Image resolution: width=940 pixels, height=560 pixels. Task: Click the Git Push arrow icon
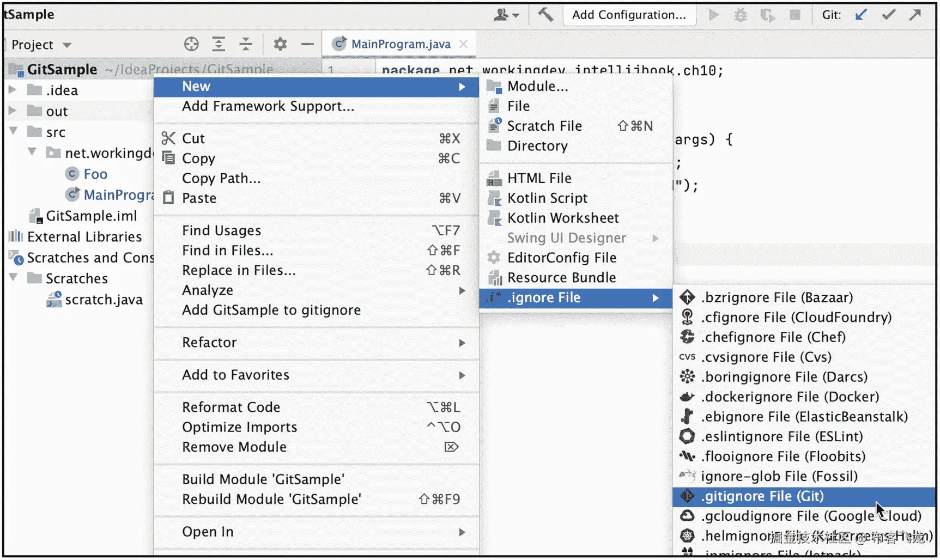[x=915, y=15]
